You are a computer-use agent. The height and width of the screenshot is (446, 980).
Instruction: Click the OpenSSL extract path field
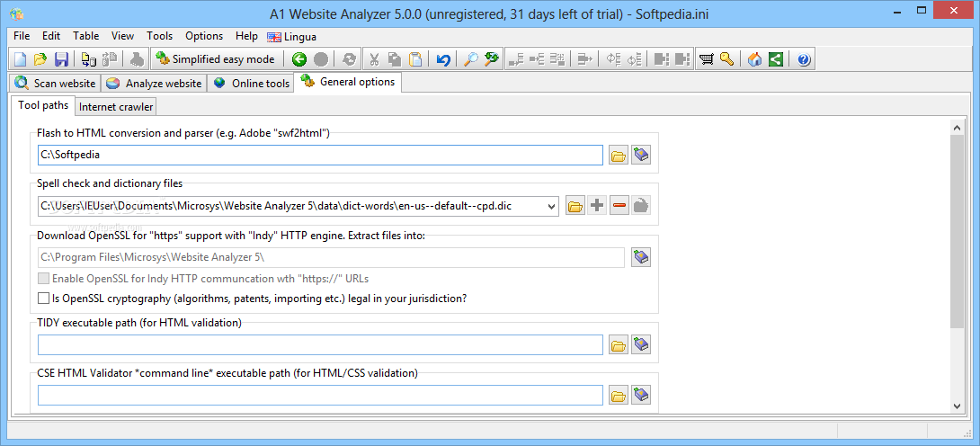(331, 257)
